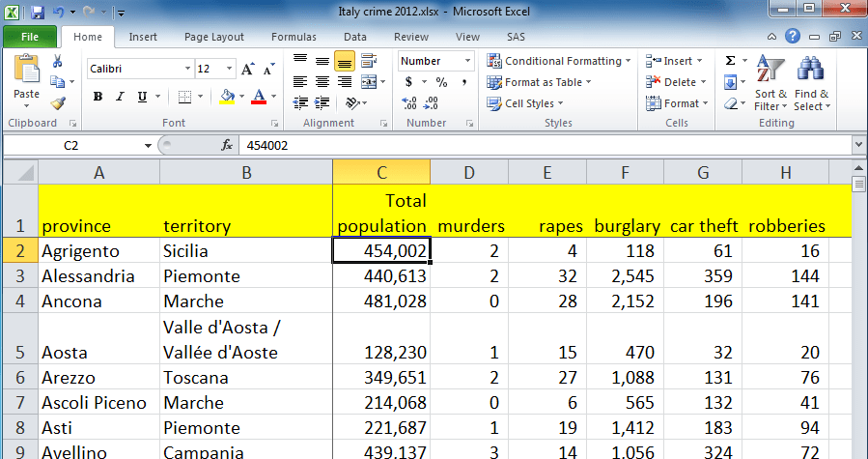The width and height of the screenshot is (868, 459).
Task: Apply the yellow Fill Color bucket
Action: click(x=227, y=97)
